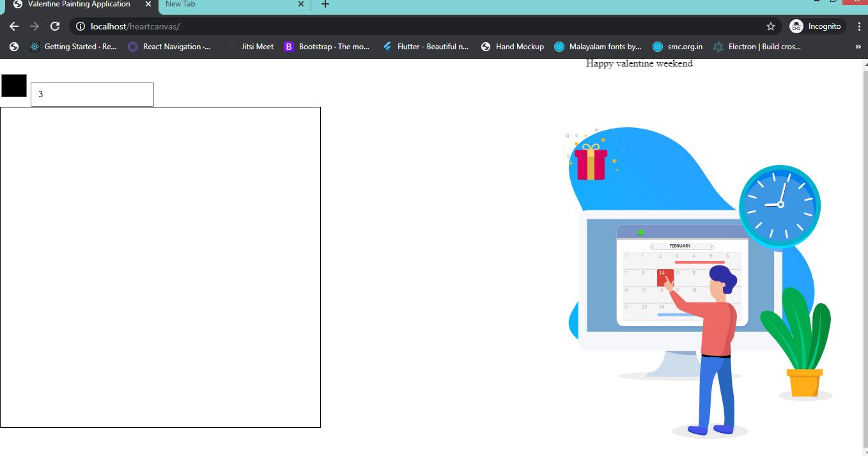Bookmark this page with the star icon

point(771,26)
